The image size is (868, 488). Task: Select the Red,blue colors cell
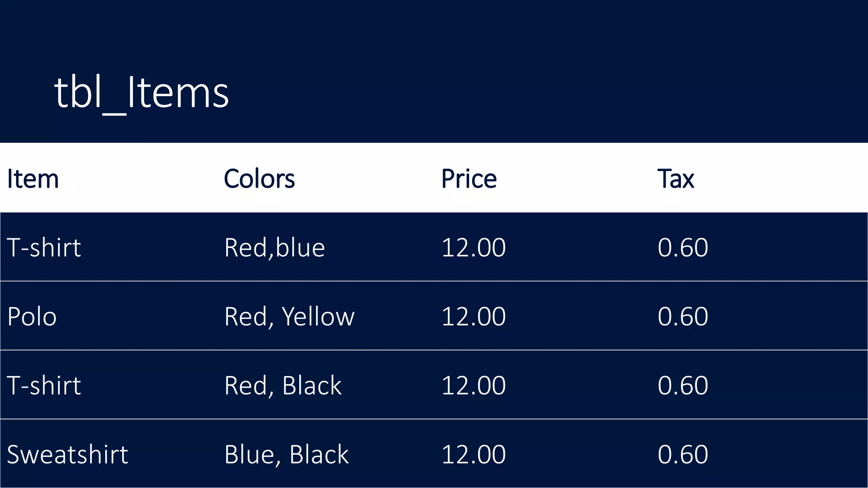coord(275,247)
